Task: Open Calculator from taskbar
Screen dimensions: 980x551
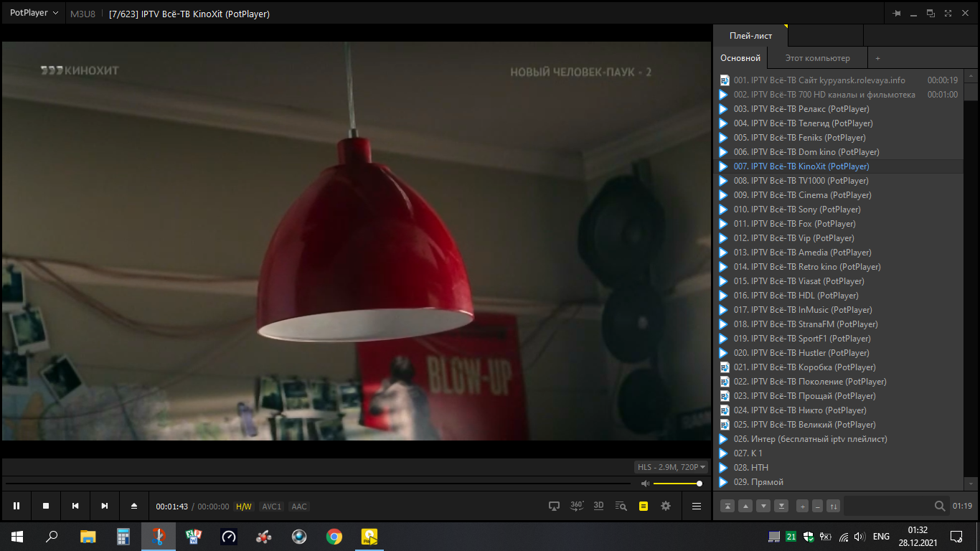Action: (x=123, y=536)
